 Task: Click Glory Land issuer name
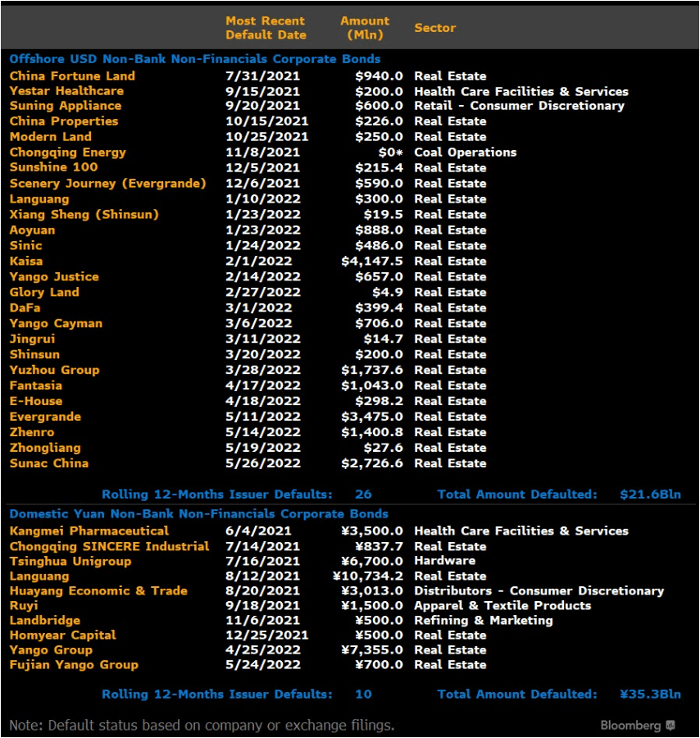(44, 292)
